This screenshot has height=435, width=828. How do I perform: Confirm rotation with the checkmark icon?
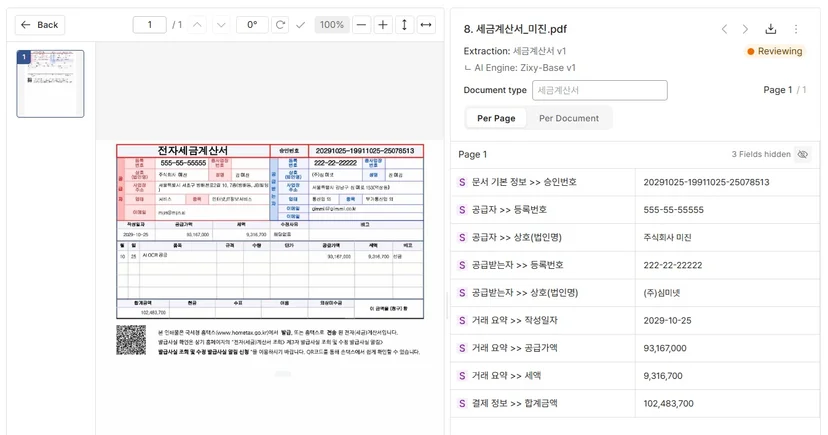(300, 25)
